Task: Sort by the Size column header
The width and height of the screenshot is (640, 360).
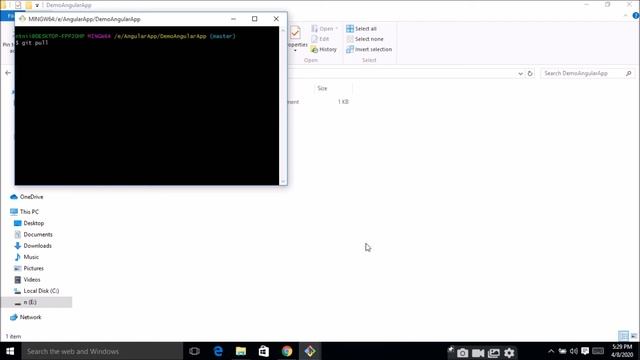Action: pyautogui.click(x=322, y=88)
